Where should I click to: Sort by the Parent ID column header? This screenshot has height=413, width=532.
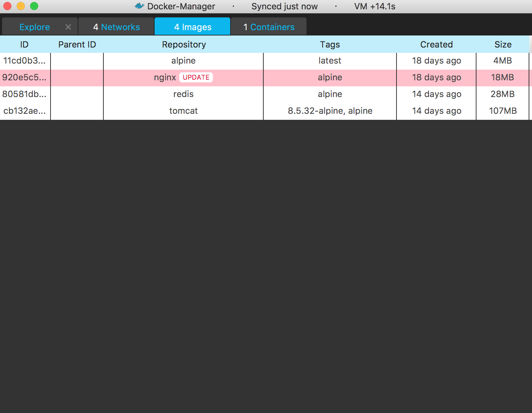[77, 45]
